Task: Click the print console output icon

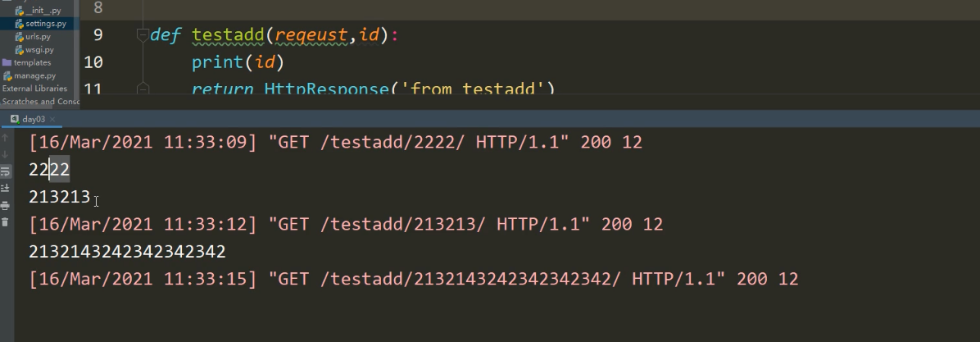Action: pyautogui.click(x=6, y=205)
